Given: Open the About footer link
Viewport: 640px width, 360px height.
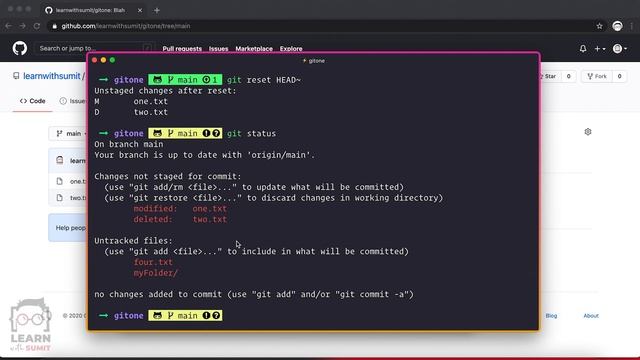Looking at the screenshot, I should point(591,316).
